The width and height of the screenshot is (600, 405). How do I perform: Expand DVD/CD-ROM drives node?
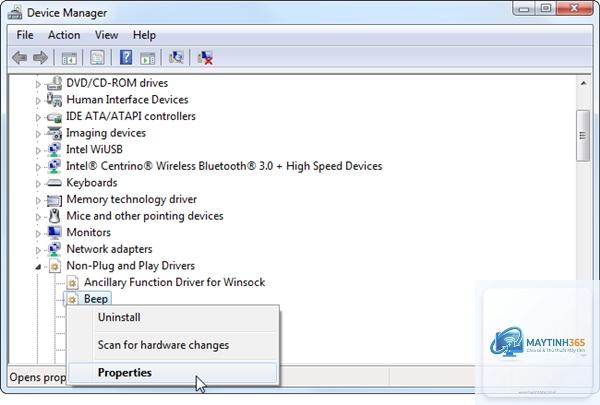[38, 84]
